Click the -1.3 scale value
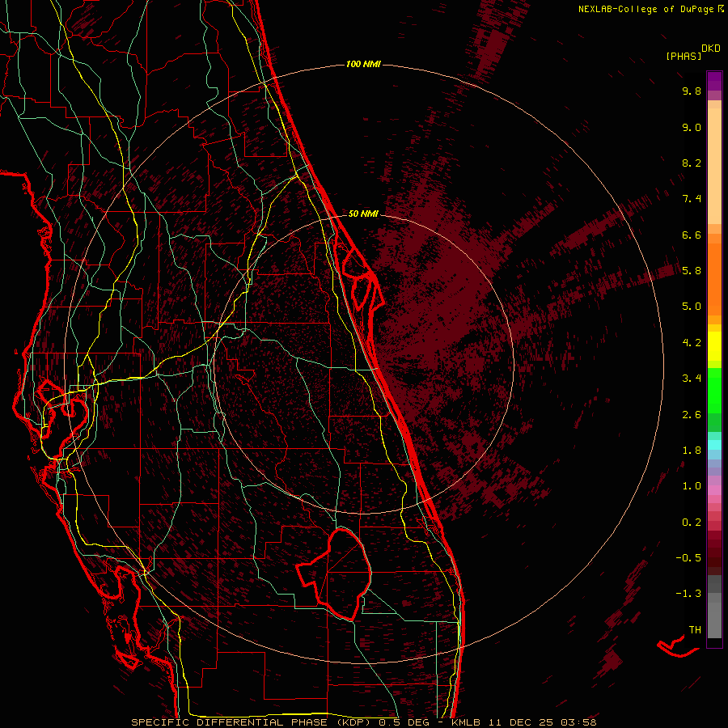Screen dimensions: 728x728 (x=688, y=594)
